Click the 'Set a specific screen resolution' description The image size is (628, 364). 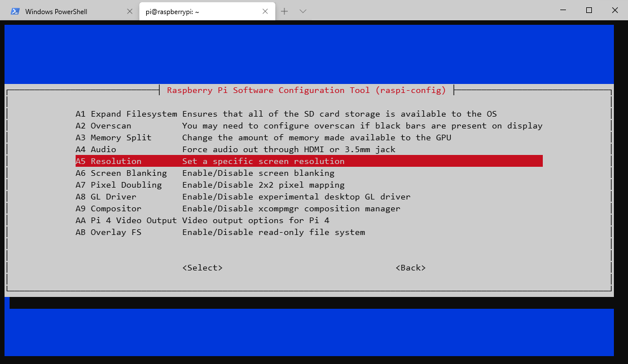pyautogui.click(x=263, y=161)
